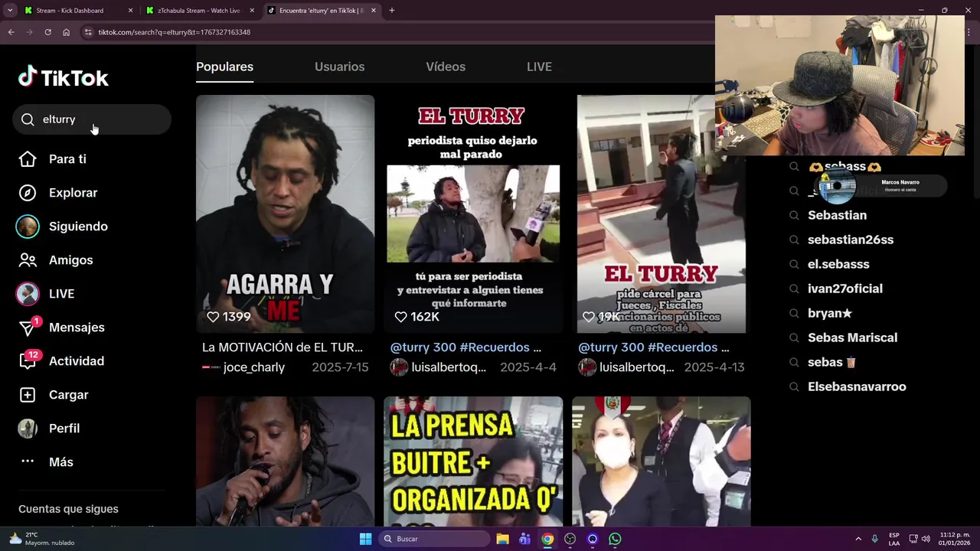Open the LIVE sidebar icon

28,294
